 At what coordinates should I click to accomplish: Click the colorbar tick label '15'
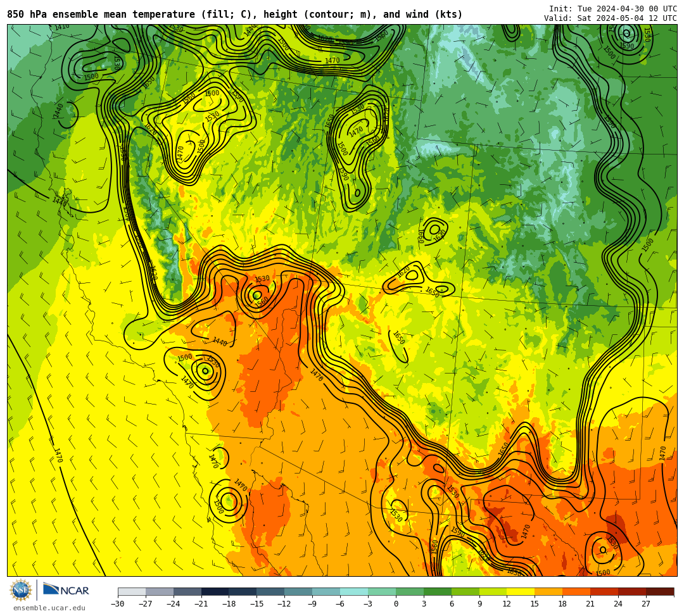(535, 604)
